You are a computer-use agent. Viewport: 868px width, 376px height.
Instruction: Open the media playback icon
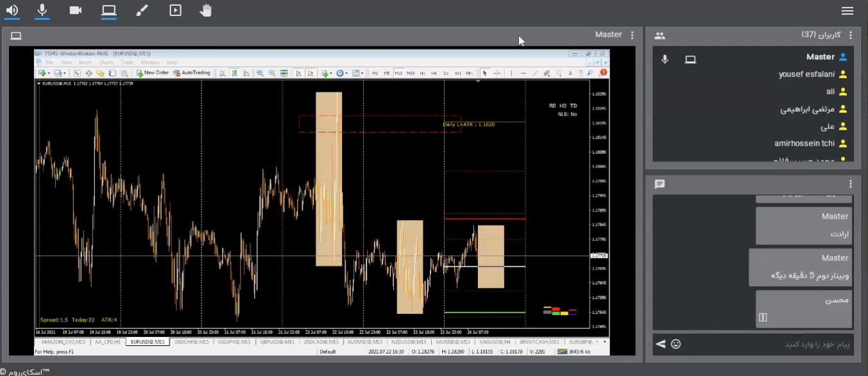point(175,10)
